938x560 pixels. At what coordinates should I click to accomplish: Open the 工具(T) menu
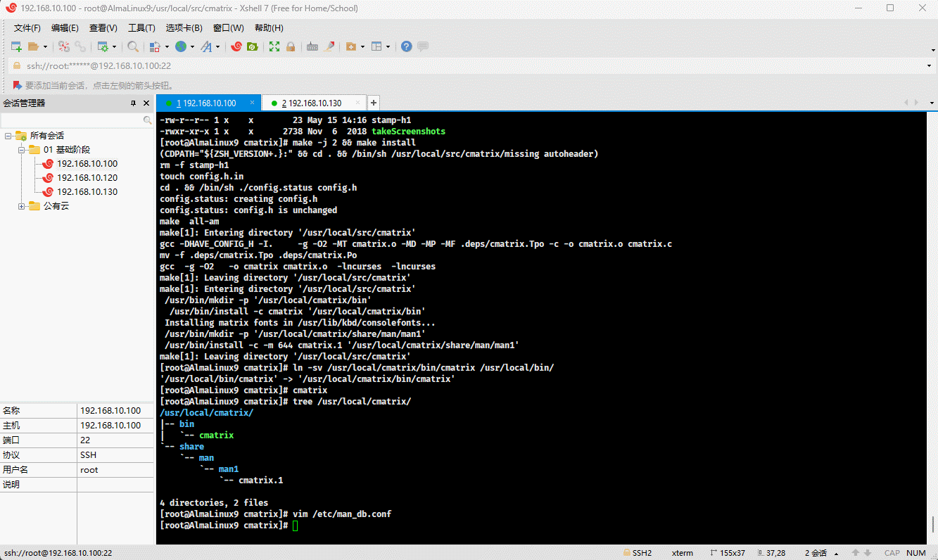(x=141, y=28)
